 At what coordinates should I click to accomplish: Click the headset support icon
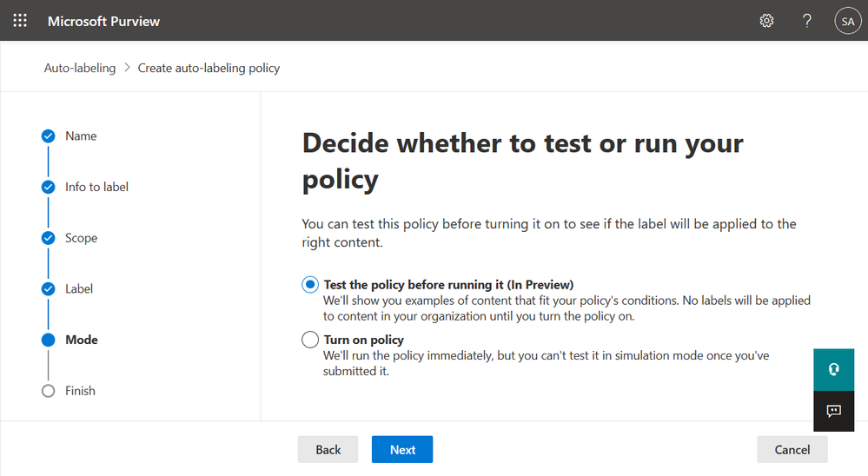tap(834, 370)
